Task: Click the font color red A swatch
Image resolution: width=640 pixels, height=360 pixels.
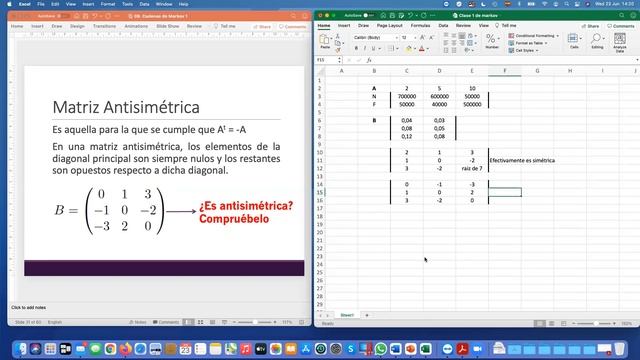Action: pos(422,49)
